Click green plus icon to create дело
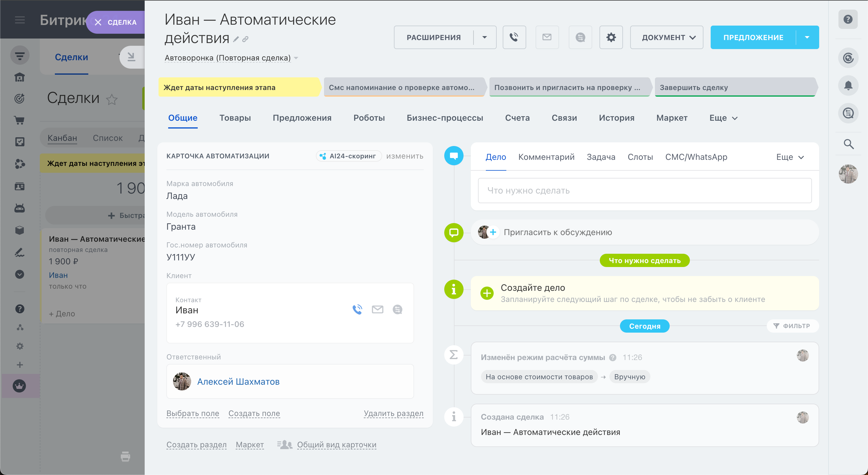Viewport: 868px width, 475px height. [x=487, y=293]
